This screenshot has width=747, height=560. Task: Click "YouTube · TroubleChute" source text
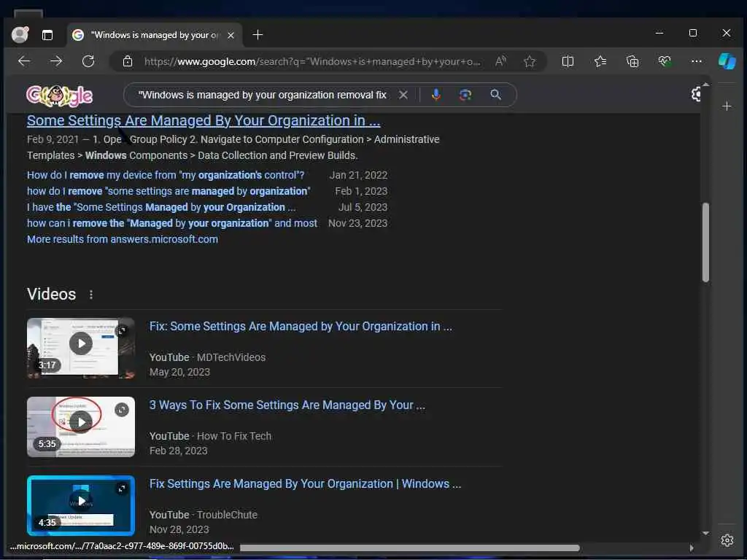(204, 515)
